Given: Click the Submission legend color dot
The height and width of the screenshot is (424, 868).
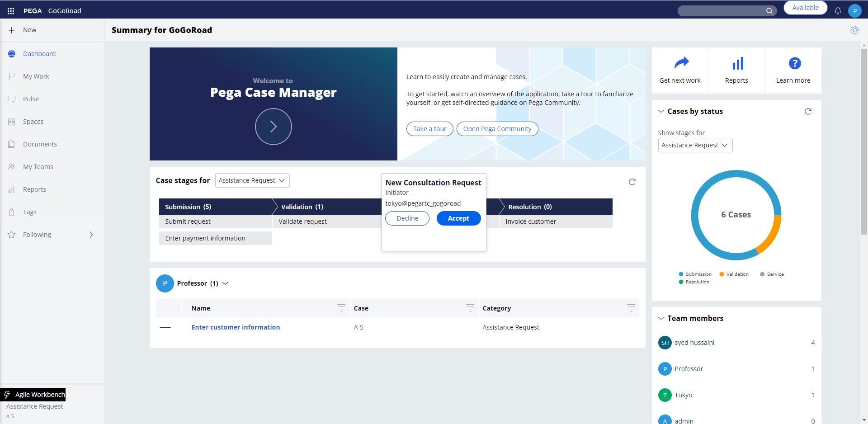Looking at the screenshot, I should coord(681,274).
